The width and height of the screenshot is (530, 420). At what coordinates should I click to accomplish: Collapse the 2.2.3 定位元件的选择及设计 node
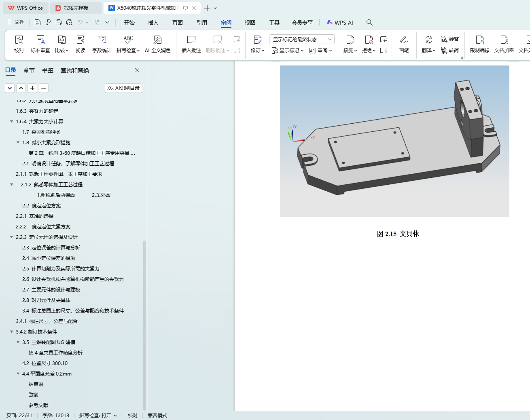pos(11,237)
